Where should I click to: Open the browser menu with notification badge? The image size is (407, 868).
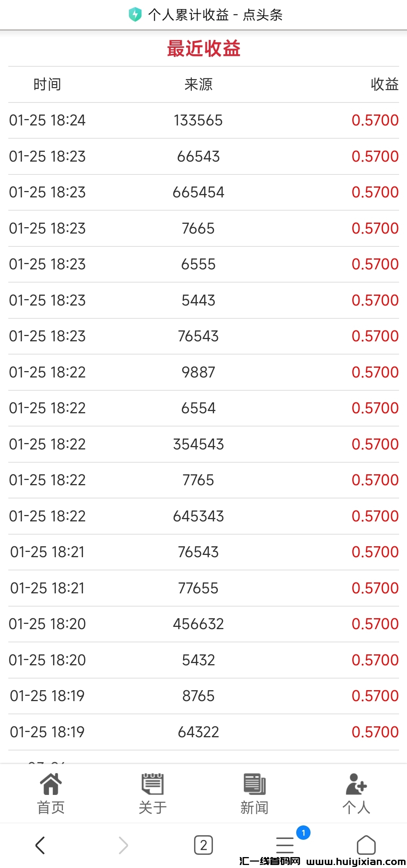[285, 845]
